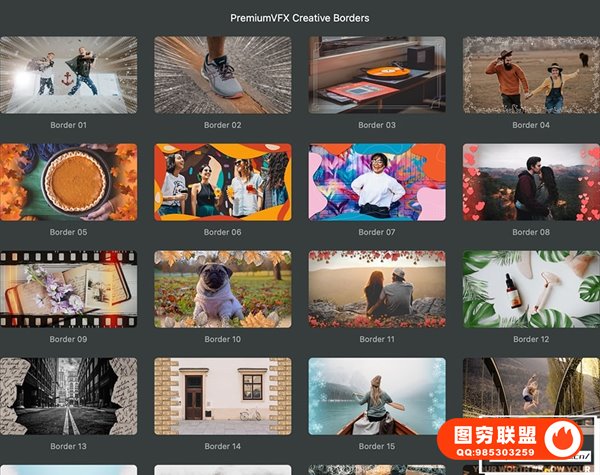Click the Border 07 graffiti frame thumbnail
The height and width of the screenshot is (475, 600).
coord(377,182)
